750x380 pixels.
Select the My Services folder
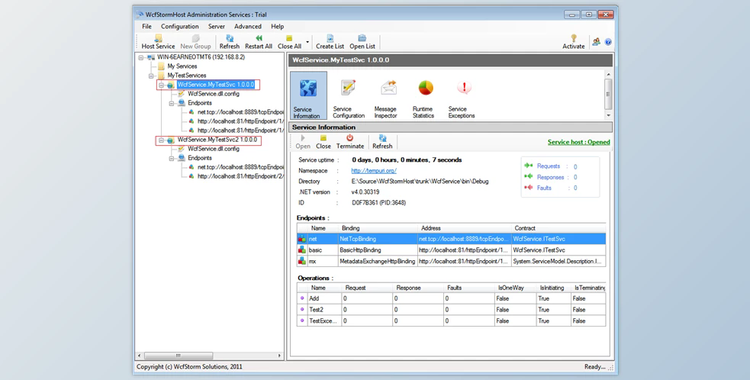coord(182,66)
